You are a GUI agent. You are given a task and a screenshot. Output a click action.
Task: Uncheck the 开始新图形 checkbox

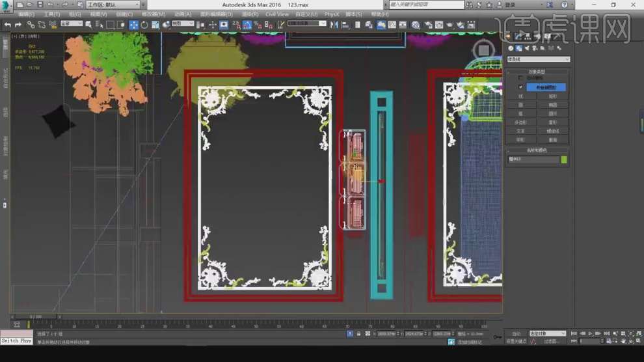tap(520, 87)
